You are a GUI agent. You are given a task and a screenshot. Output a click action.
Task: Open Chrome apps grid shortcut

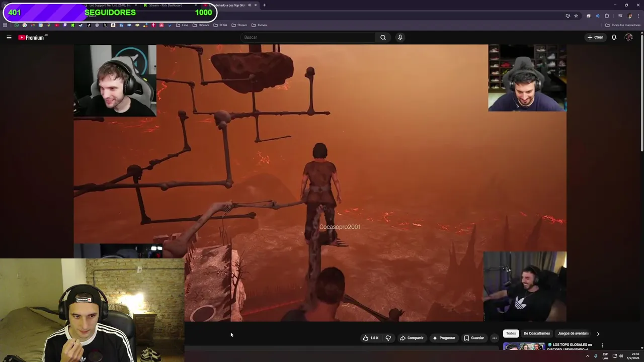click(5, 25)
